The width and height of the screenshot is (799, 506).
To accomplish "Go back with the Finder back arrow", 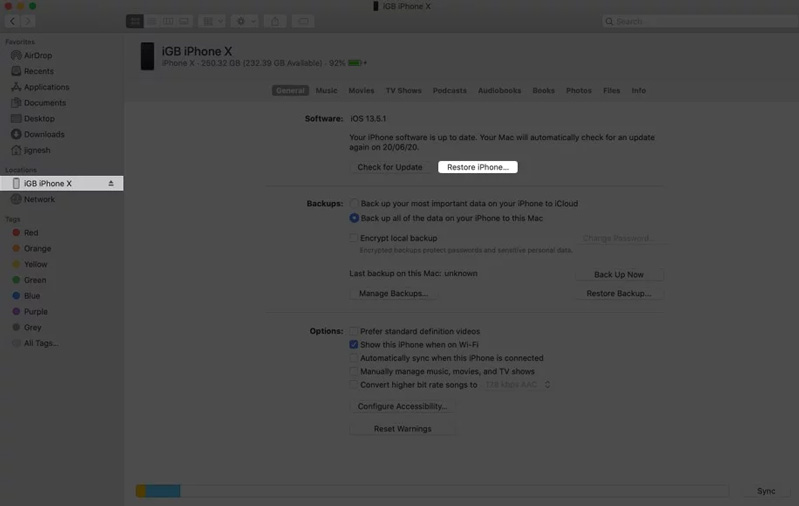I will (12, 21).
